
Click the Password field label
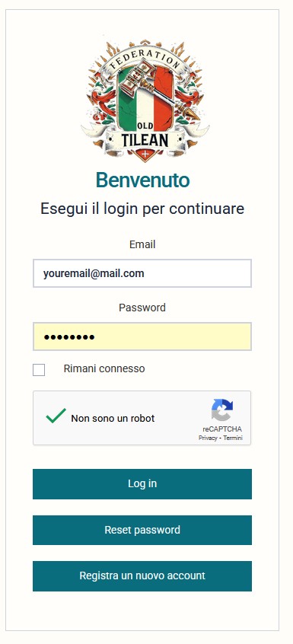142,308
